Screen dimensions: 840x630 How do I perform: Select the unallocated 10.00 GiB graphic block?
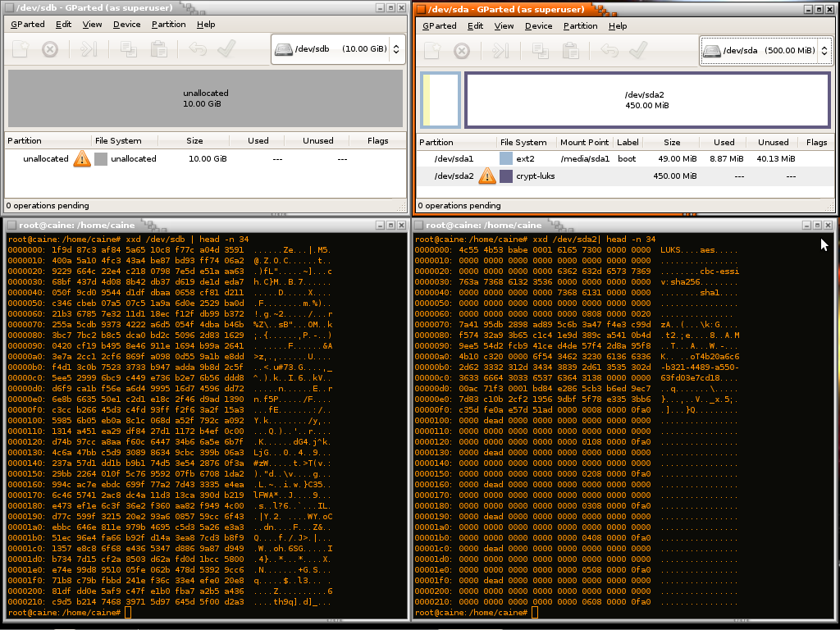pos(206,98)
